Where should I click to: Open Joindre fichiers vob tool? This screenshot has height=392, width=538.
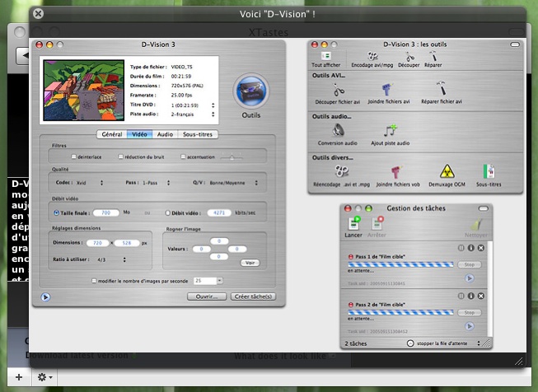click(x=396, y=171)
